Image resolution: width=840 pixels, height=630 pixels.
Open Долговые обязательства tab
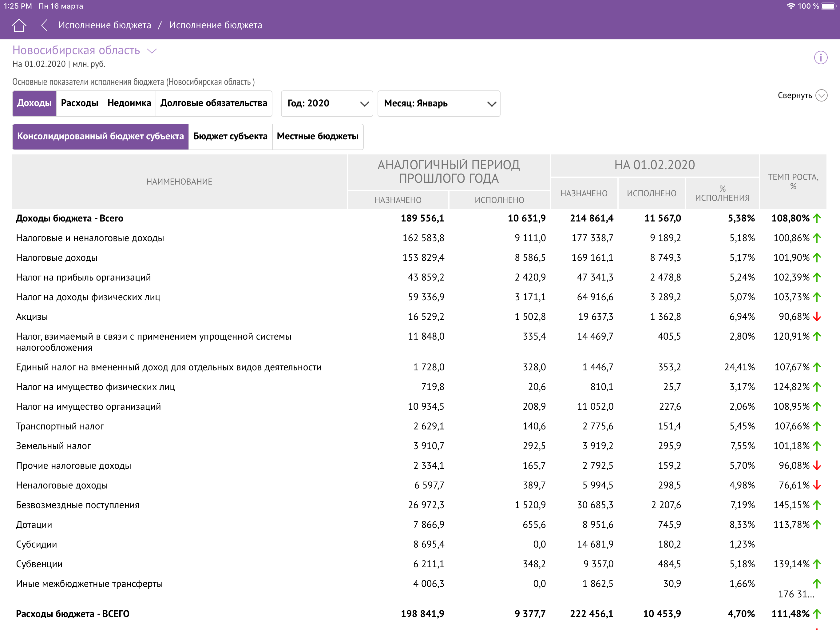[x=213, y=103]
